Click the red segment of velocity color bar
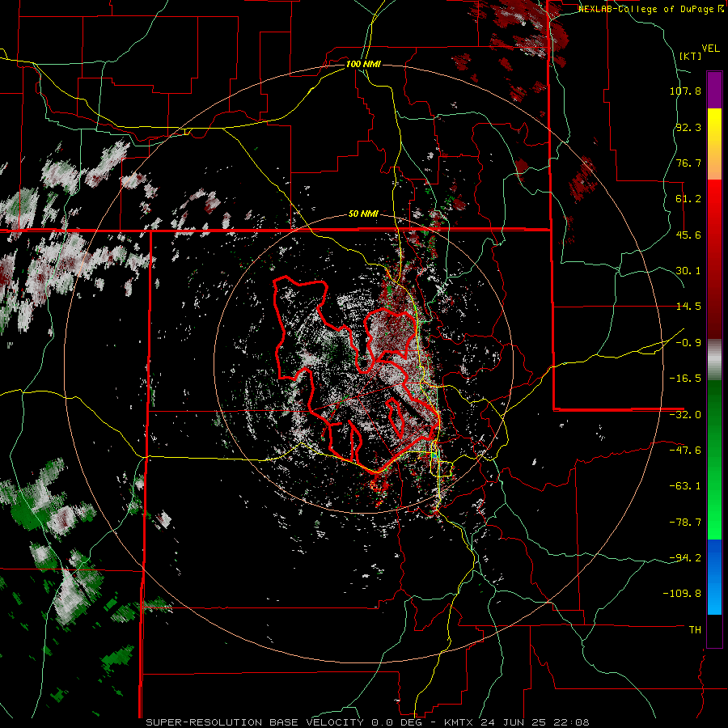The image size is (728, 728). pos(714,259)
